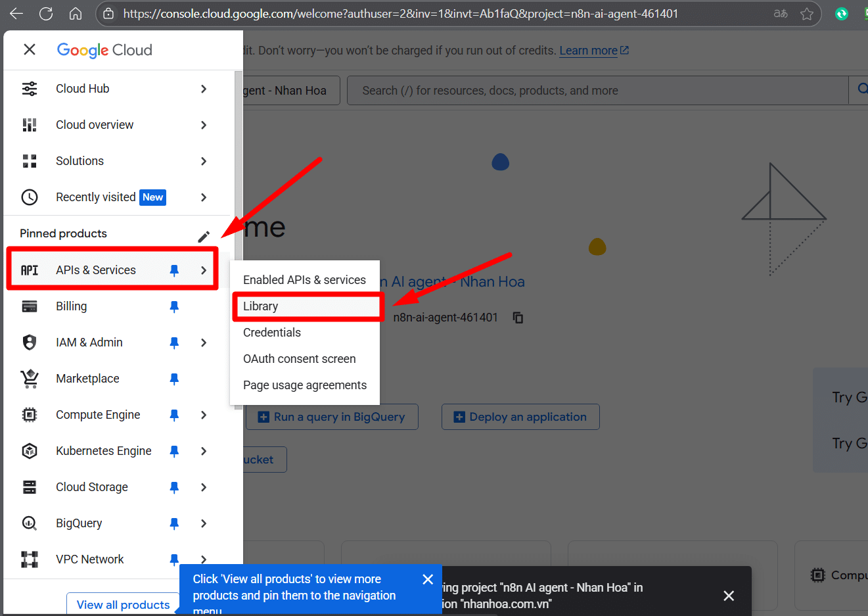Click the Cloud overview dashboard icon
Screen dimensions: 868x616
coord(30,125)
